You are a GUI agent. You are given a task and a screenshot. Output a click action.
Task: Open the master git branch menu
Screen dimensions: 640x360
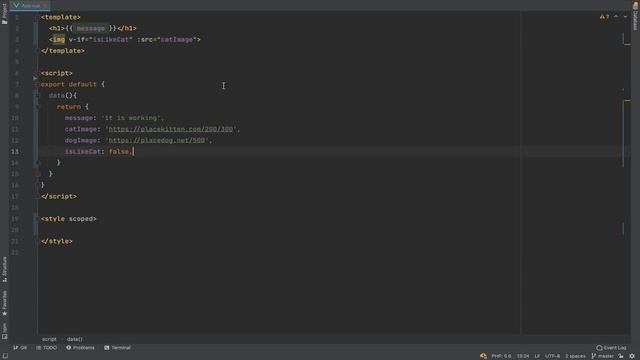(603, 356)
